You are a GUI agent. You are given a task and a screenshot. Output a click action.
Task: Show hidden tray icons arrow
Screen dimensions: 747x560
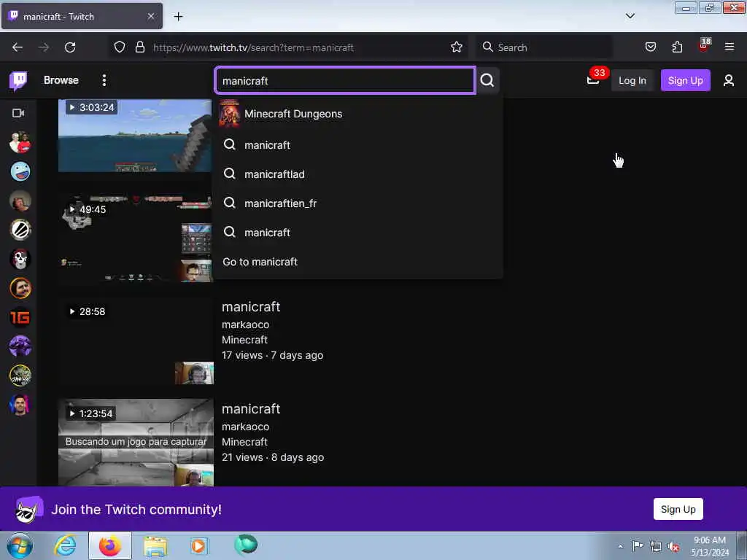click(x=620, y=546)
